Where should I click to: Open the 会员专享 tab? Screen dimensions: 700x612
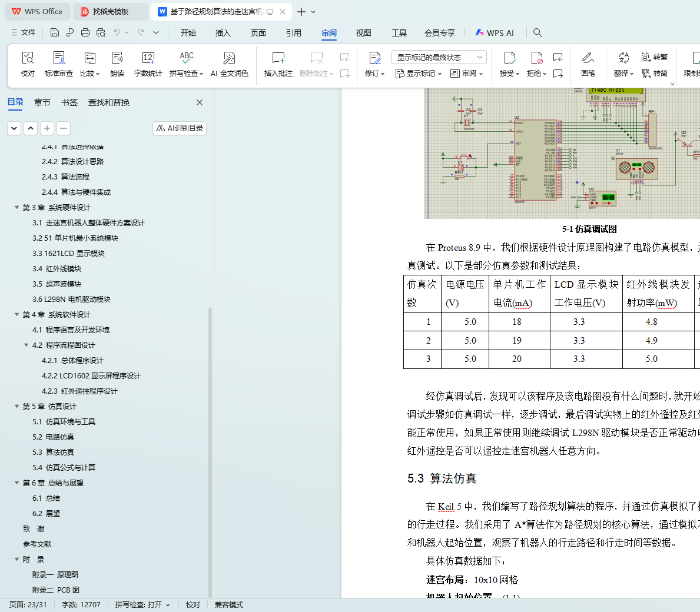point(440,33)
